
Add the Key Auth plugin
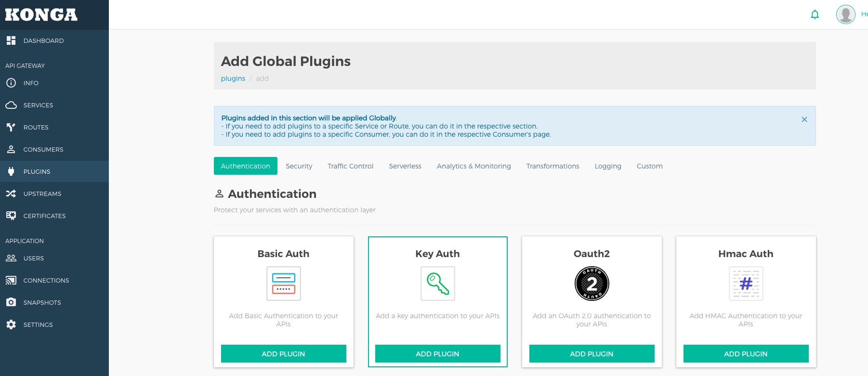pyautogui.click(x=438, y=354)
